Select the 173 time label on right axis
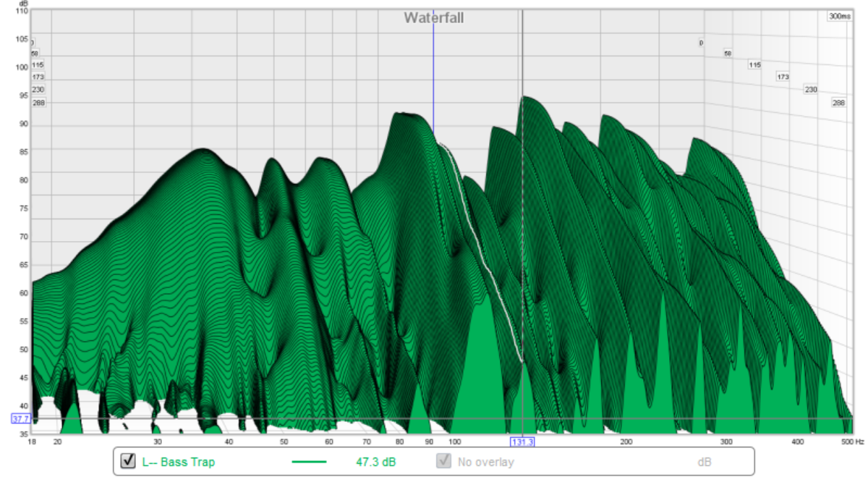This screenshot has height=477, width=868. (x=783, y=77)
